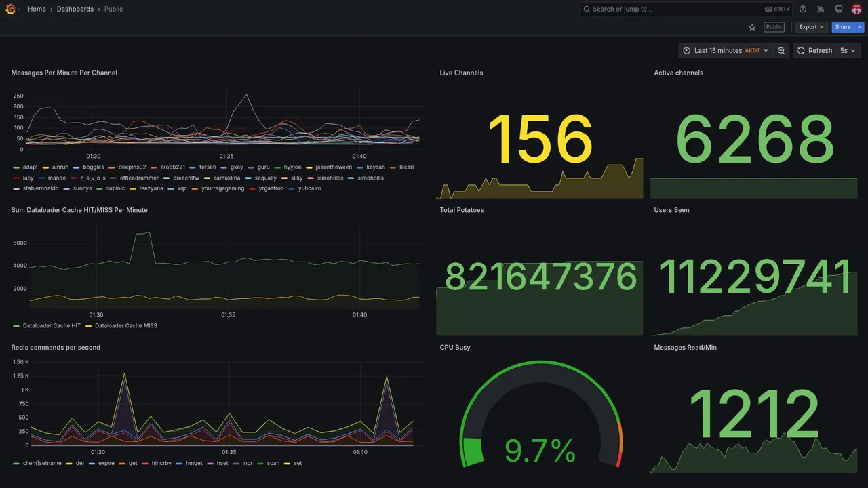Go to Home in breadcrumb
868x488 pixels.
(37, 9)
